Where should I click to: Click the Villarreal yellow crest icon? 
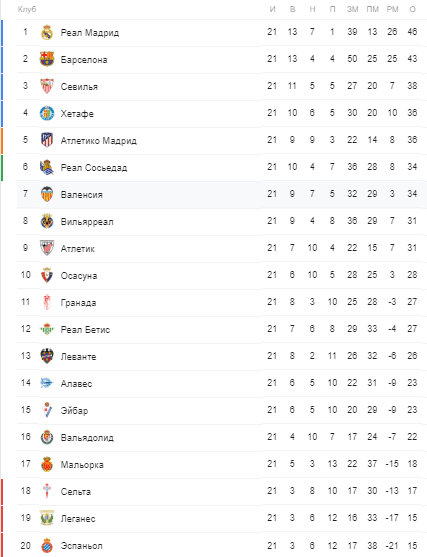[x=47, y=221]
